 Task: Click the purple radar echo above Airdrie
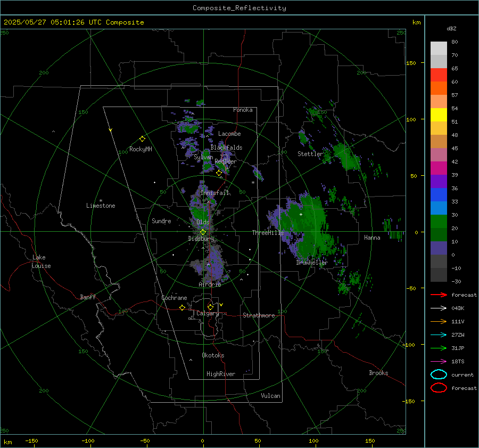(216, 263)
